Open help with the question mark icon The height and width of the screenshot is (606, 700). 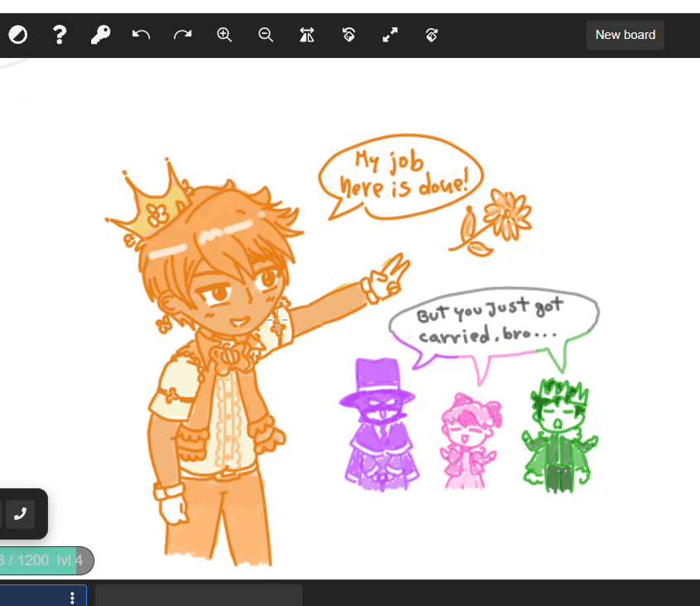point(59,35)
